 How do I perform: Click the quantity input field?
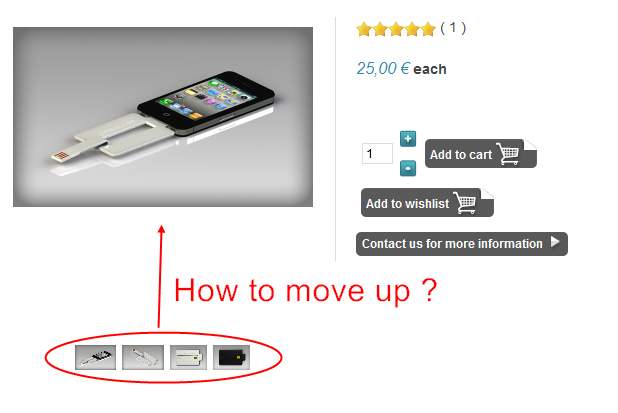[377, 153]
